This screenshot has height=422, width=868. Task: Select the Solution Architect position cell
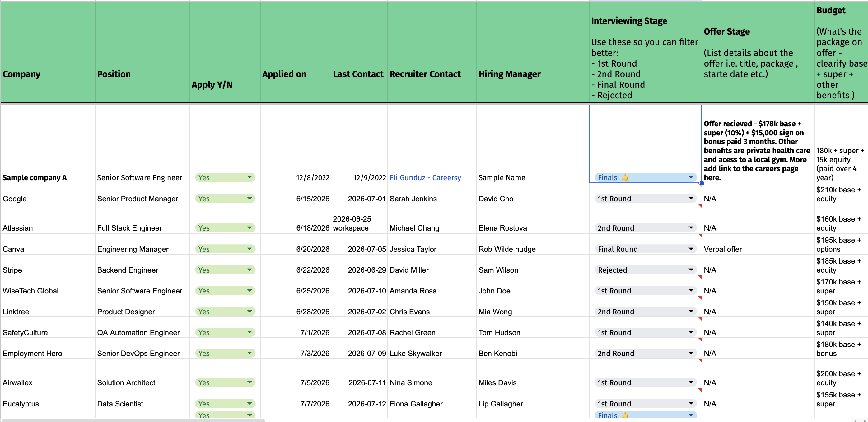(x=142, y=373)
